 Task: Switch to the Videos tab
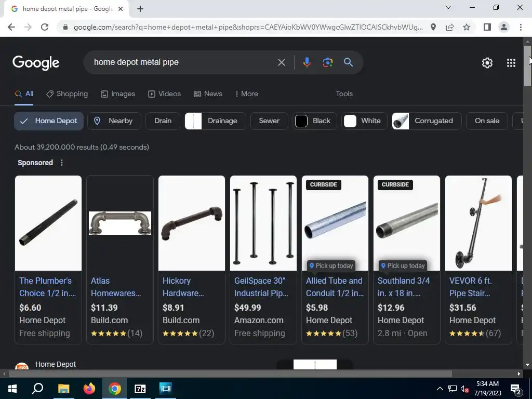pos(165,94)
